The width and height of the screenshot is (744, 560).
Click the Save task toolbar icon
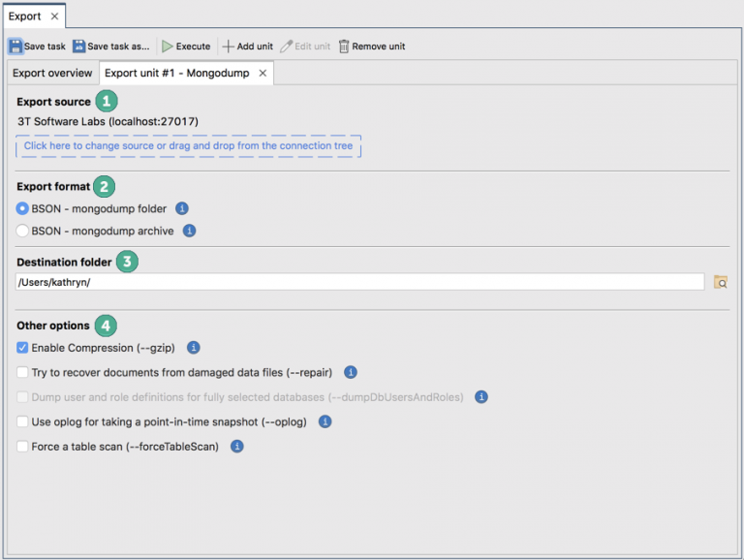[16, 47]
